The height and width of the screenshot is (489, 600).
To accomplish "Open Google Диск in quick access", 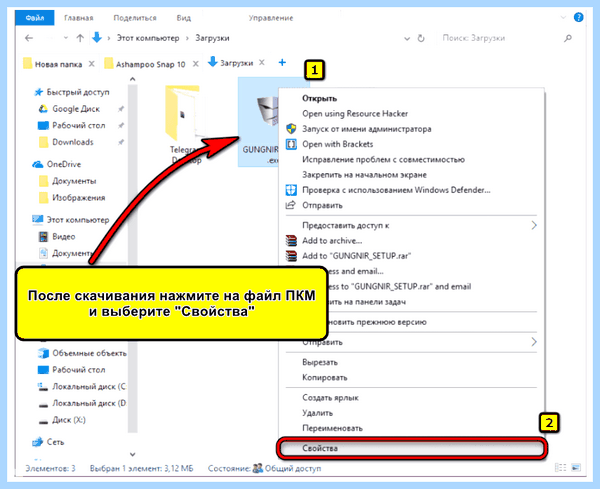I will click(x=70, y=109).
